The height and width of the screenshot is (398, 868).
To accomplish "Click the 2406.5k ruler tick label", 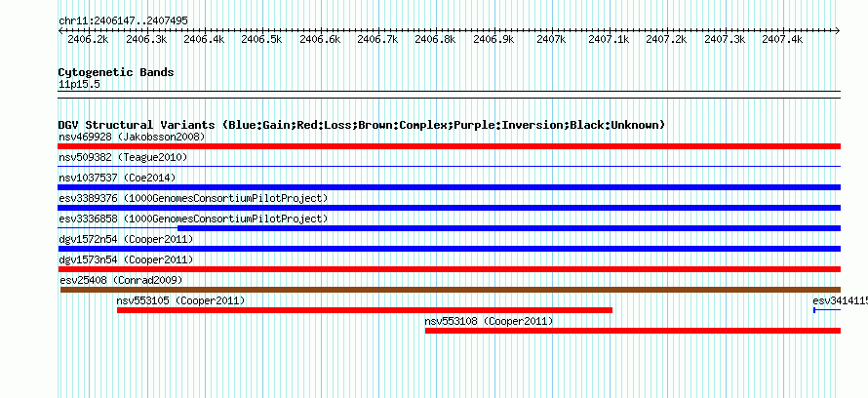I will pos(261,39).
